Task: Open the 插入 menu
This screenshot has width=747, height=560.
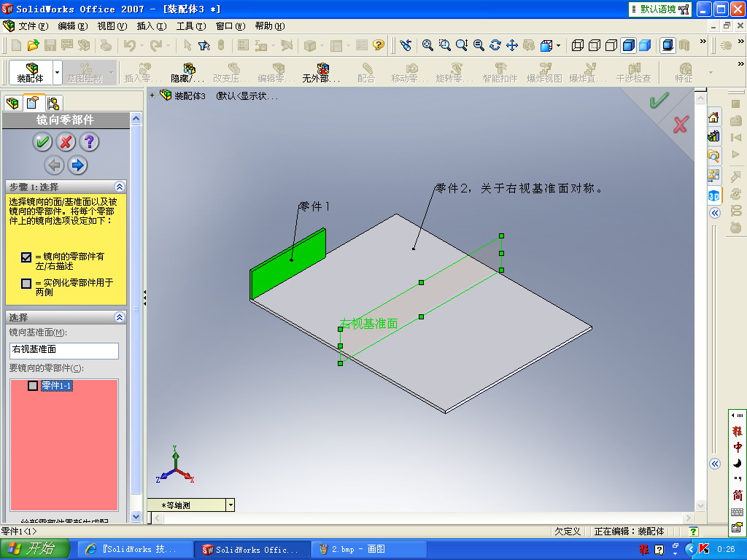Action: (152, 26)
